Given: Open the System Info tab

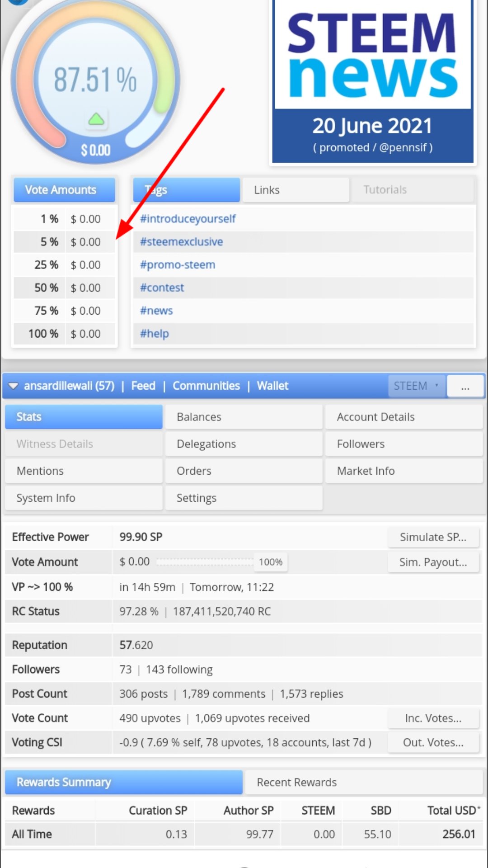Looking at the screenshot, I should pos(84,498).
